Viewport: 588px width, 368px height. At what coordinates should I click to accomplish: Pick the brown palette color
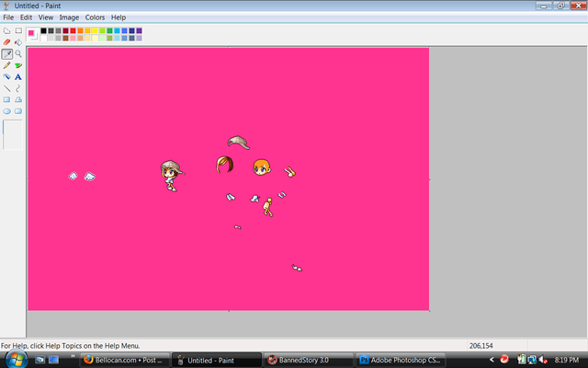65,38
